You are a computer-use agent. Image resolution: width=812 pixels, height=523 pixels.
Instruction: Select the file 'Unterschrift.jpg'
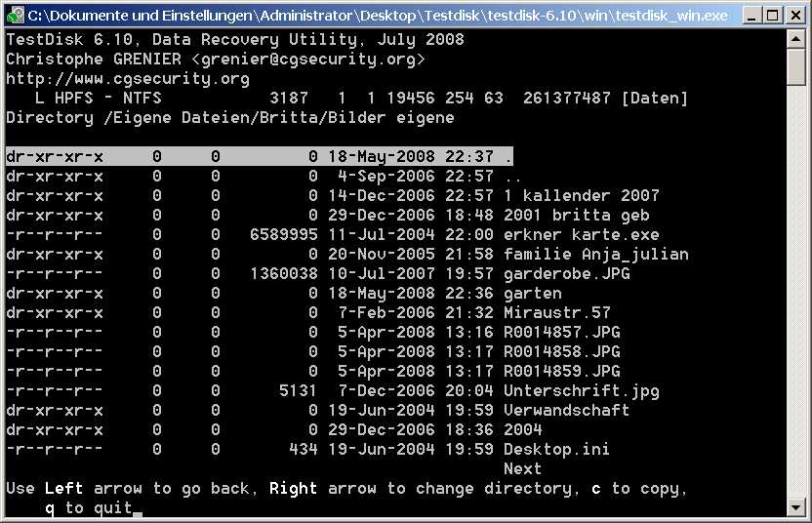pos(333,390)
